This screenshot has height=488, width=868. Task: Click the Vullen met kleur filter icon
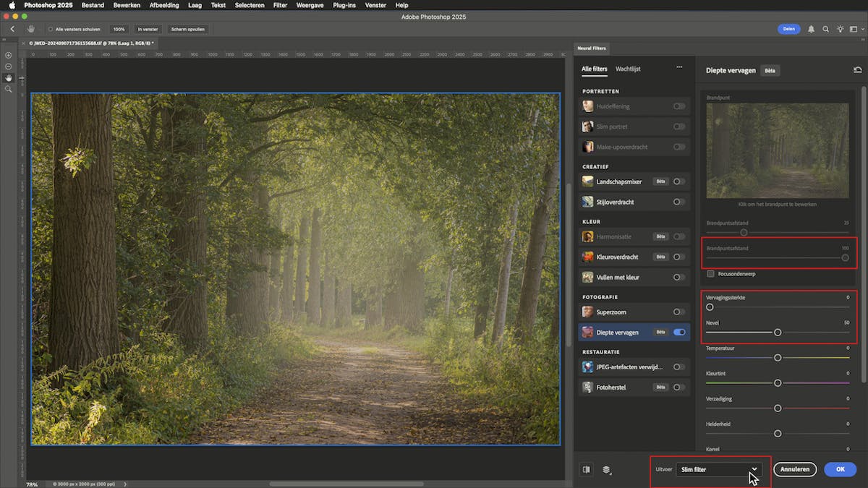588,277
